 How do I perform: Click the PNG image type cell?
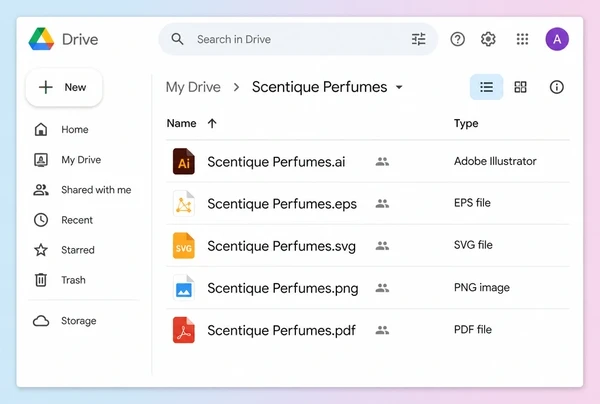(482, 287)
